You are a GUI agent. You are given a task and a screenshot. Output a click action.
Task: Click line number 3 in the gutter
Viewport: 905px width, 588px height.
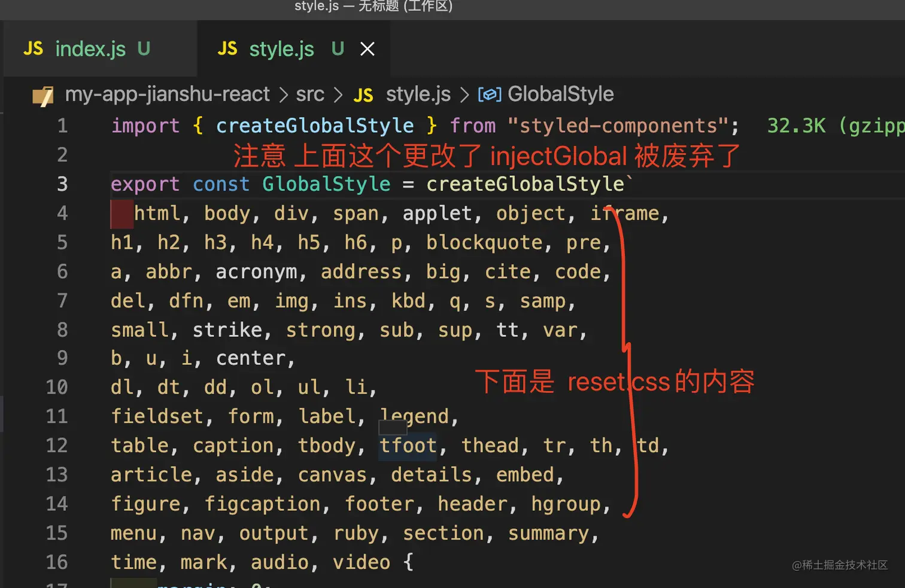[63, 184]
